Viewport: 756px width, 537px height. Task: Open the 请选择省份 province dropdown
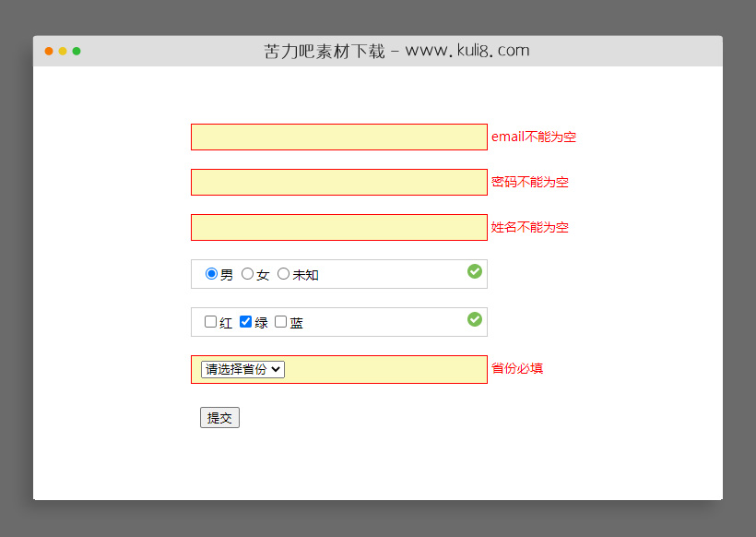point(242,369)
